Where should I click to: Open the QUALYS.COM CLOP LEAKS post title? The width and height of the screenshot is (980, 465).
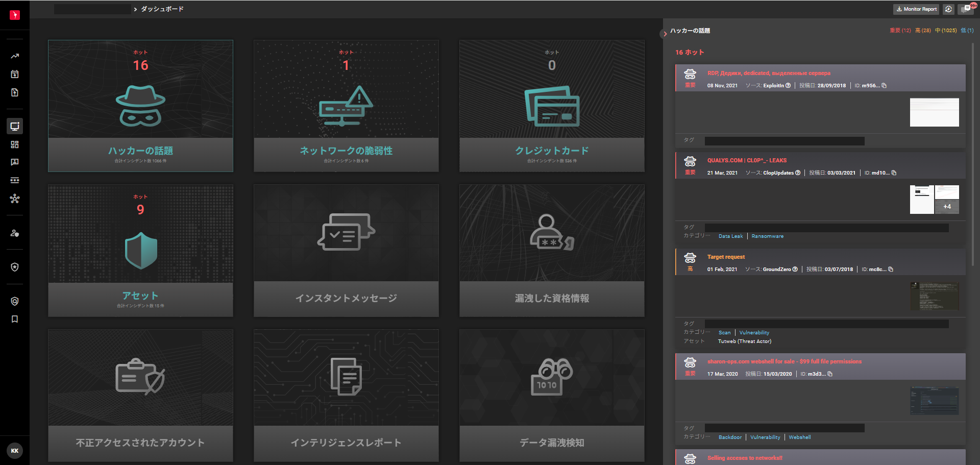pos(747,160)
